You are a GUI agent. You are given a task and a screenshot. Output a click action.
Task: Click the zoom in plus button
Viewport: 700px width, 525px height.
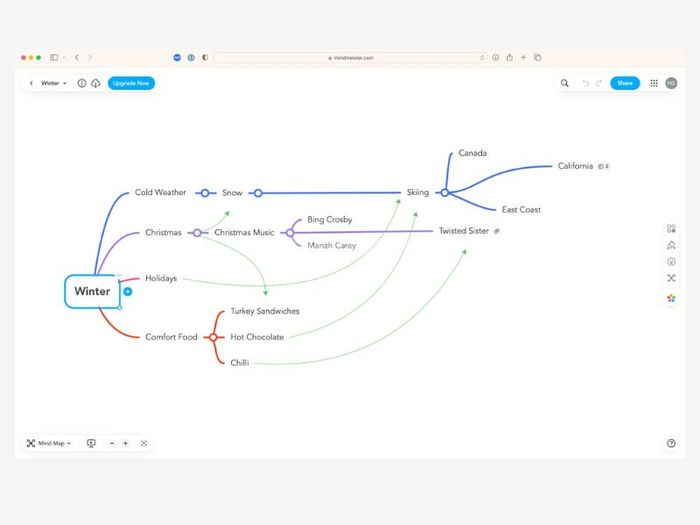click(x=125, y=443)
